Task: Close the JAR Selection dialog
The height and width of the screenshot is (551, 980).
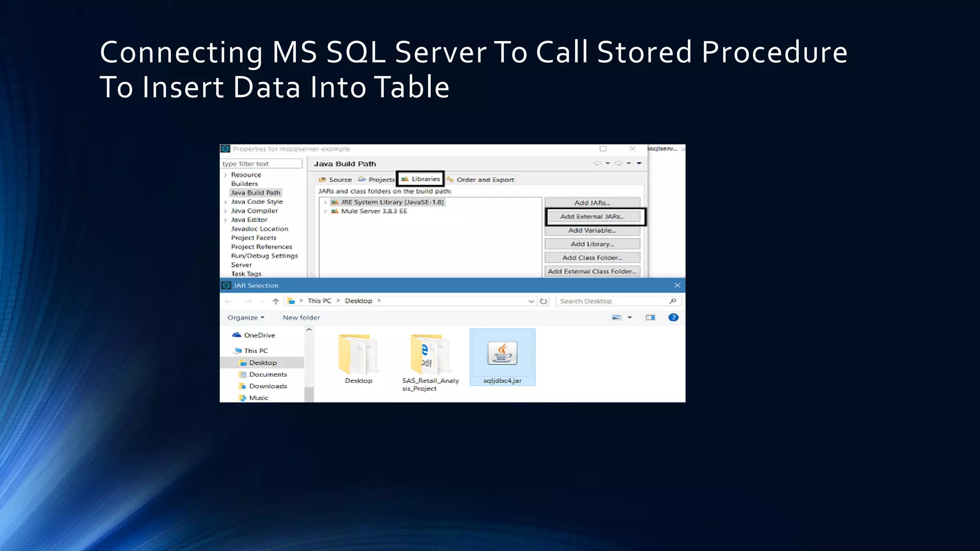Action: [x=677, y=285]
